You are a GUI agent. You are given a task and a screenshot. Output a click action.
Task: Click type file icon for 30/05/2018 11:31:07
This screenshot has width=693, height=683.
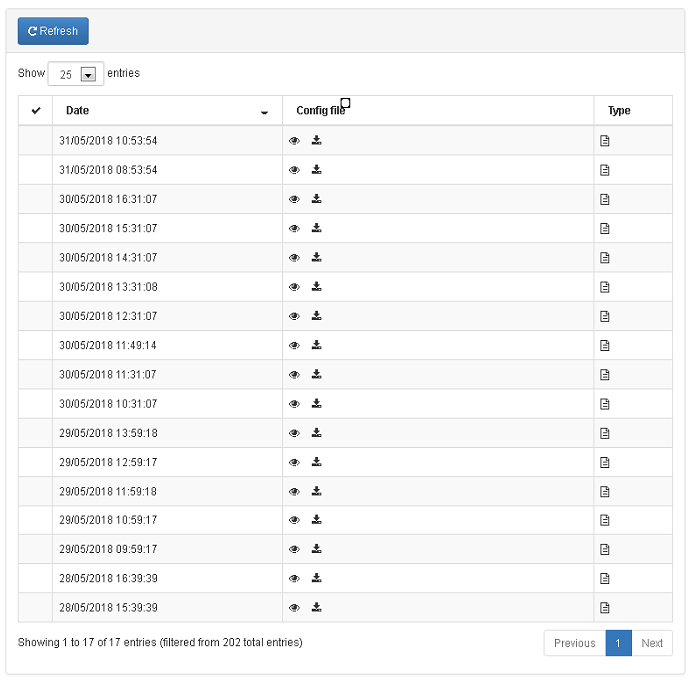605,374
